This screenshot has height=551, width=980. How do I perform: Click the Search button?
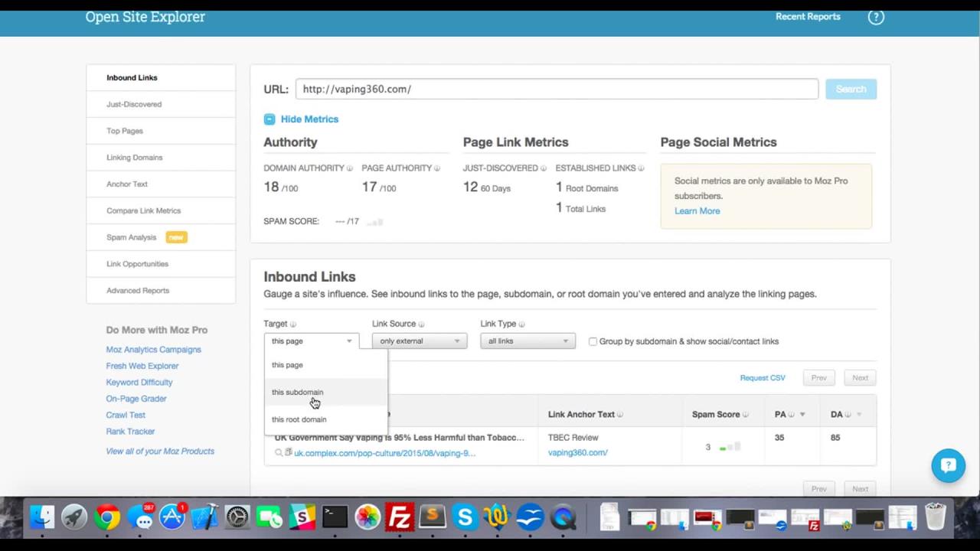(x=851, y=90)
